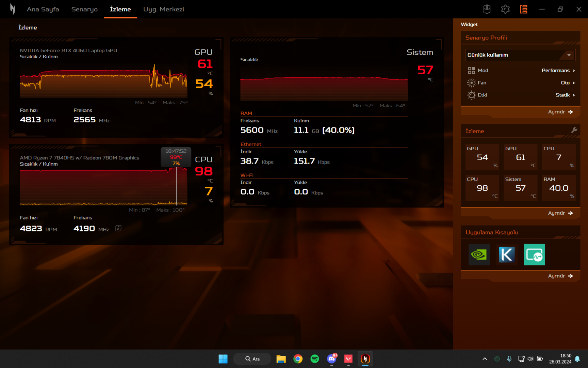Expand the Fan setting showing Oto
The height and width of the screenshot is (368, 588).
(x=568, y=83)
